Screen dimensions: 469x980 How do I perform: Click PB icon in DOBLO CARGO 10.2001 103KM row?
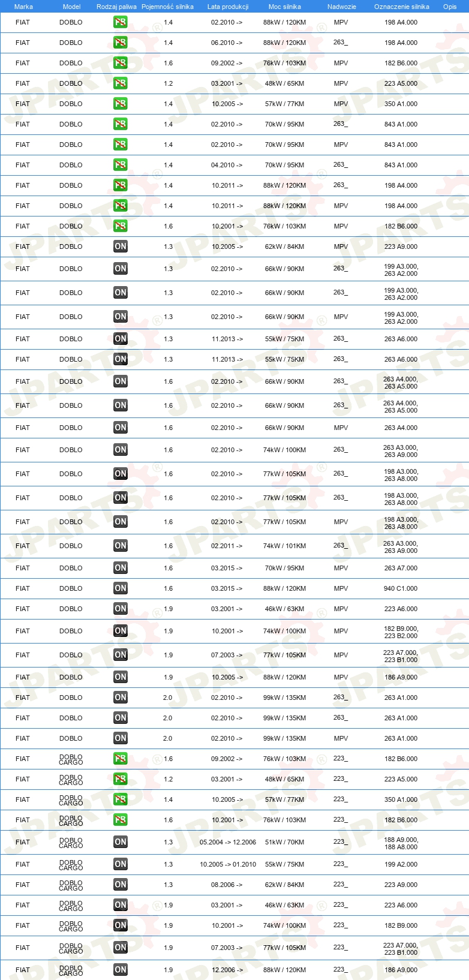point(121,820)
